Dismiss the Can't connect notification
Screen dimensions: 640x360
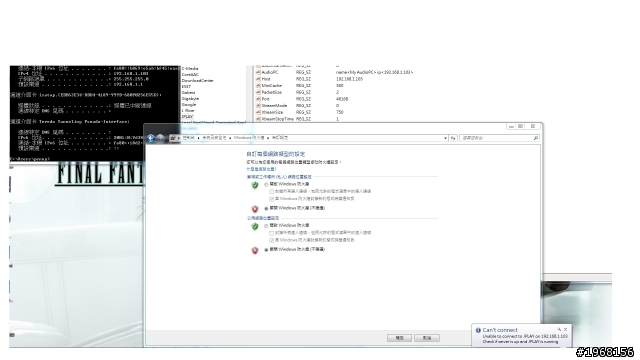point(565,329)
